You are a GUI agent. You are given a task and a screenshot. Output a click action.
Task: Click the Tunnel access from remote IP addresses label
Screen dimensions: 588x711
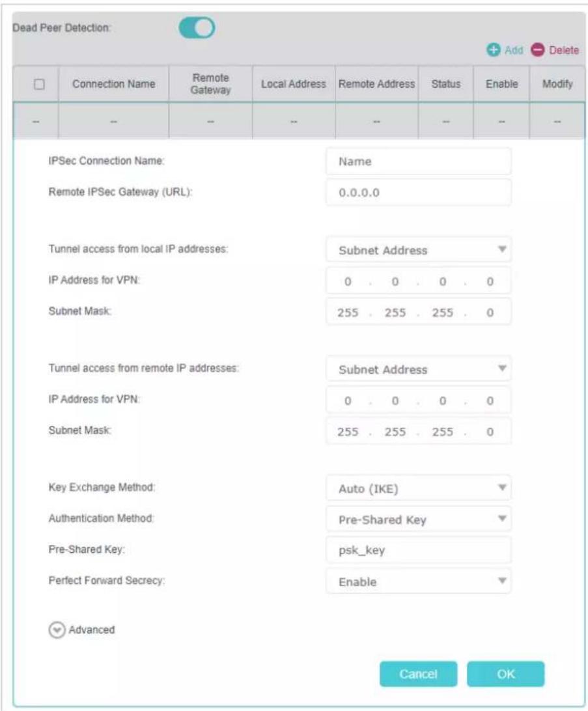pos(143,368)
